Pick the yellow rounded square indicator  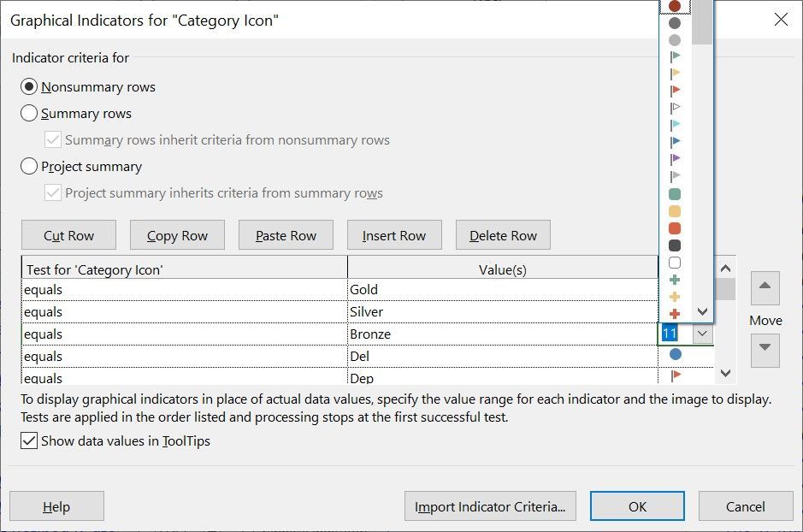point(675,211)
